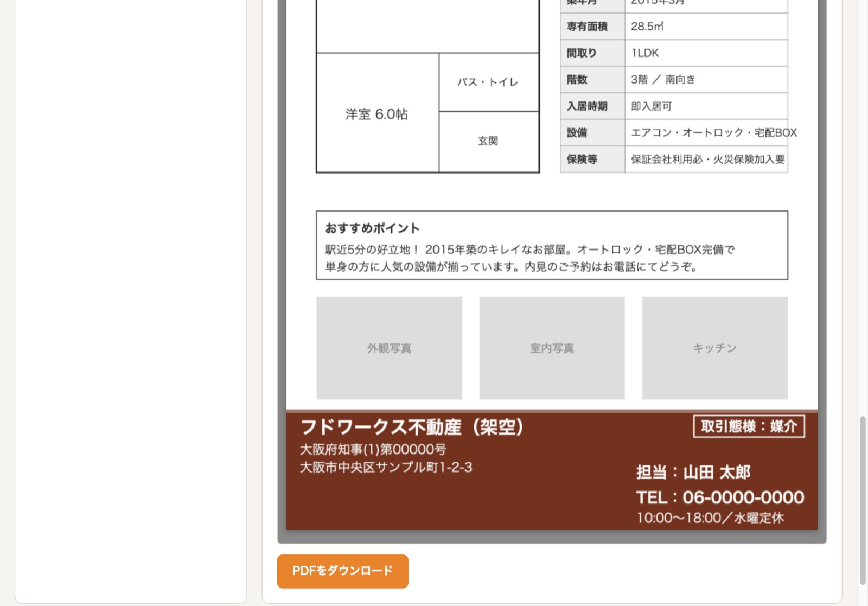Select the 外観写真 photo placeholder
The image size is (868, 606).
pyautogui.click(x=389, y=348)
